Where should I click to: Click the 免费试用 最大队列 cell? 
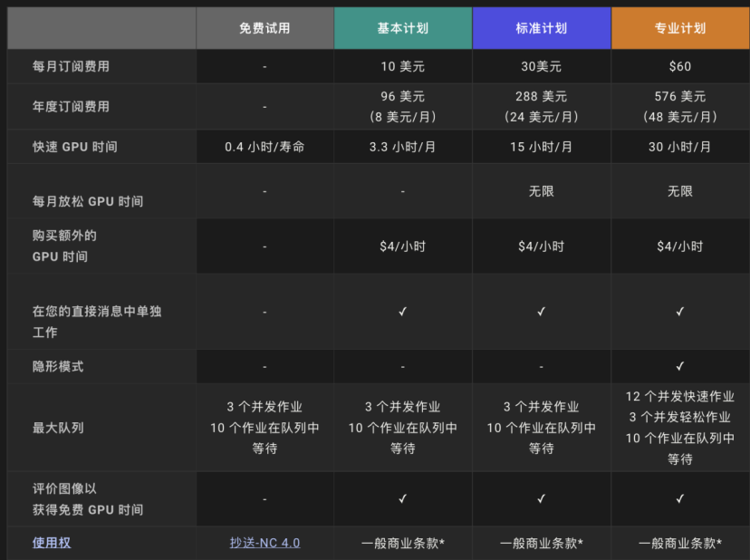pyautogui.click(x=264, y=428)
